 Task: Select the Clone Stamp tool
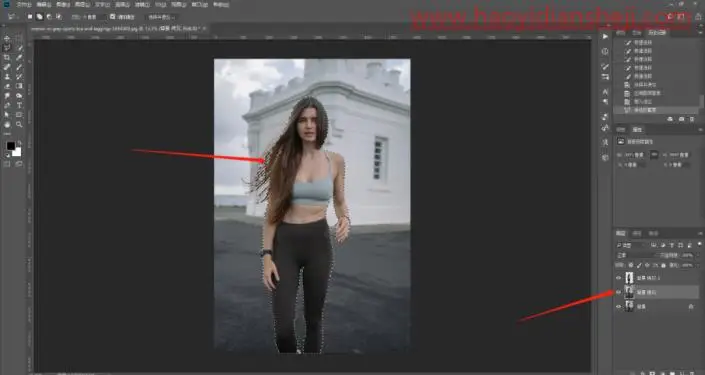click(7, 76)
